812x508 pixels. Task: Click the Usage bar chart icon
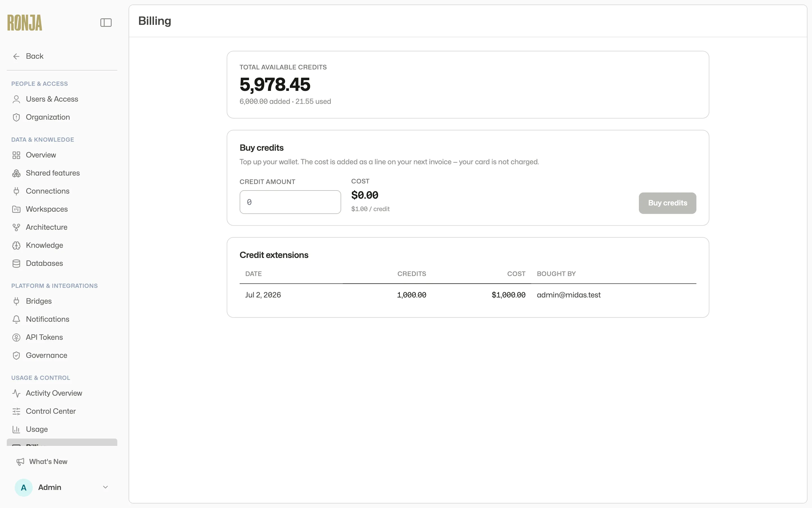pos(16,430)
